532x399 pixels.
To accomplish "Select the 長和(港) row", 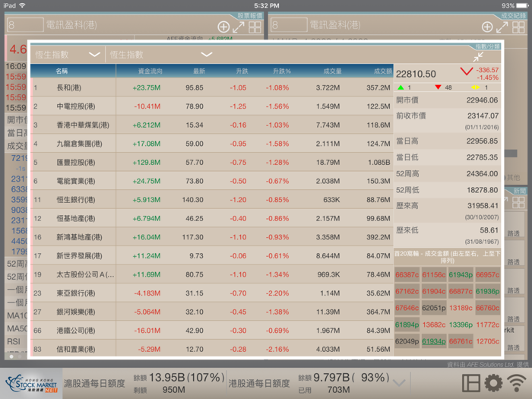I will [212, 87].
